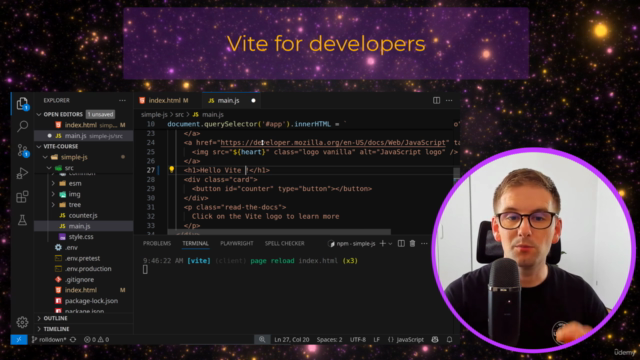The width and height of the screenshot is (640, 360).
Task: Change indentation via Spaces: 2
Action: (329, 340)
